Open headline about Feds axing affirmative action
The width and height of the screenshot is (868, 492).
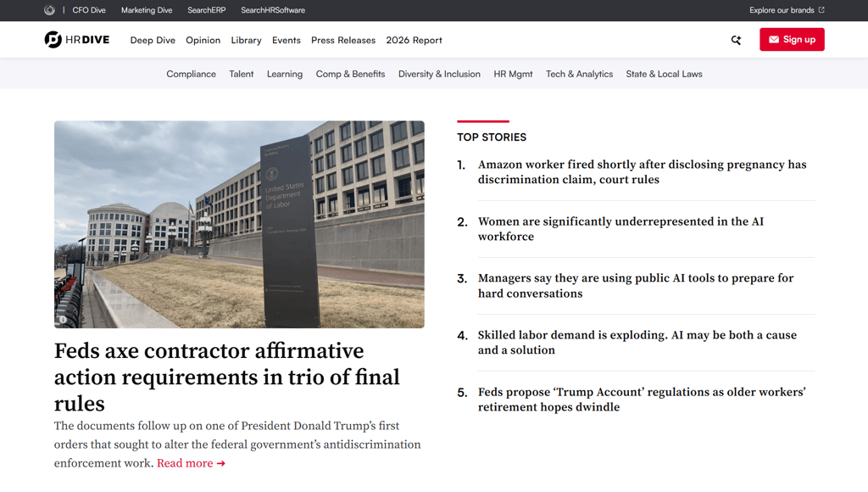coord(227,377)
